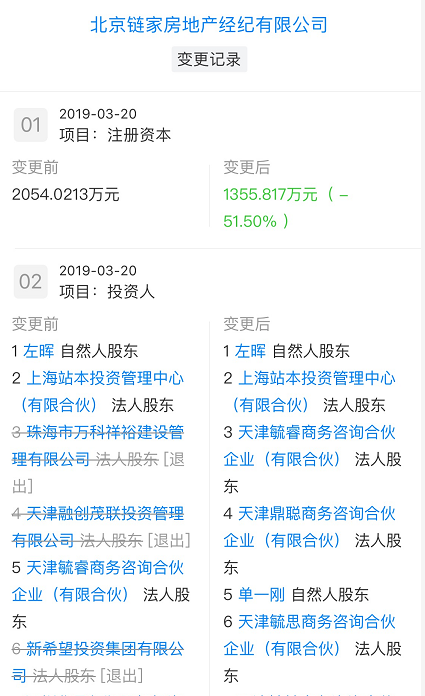
Task: Open 上海站本投资管理中心 link under 变更前
Action: [x=99, y=391]
